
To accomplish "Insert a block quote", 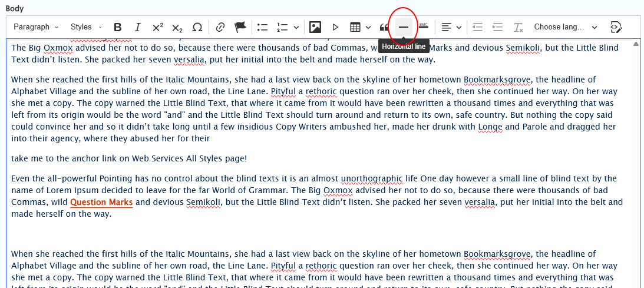I will (384, 27).
